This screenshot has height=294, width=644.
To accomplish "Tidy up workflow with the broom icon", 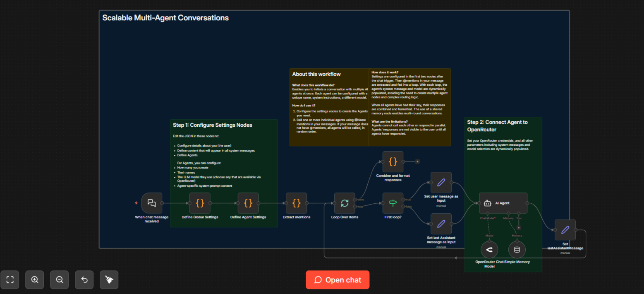I will coord(109,280).
